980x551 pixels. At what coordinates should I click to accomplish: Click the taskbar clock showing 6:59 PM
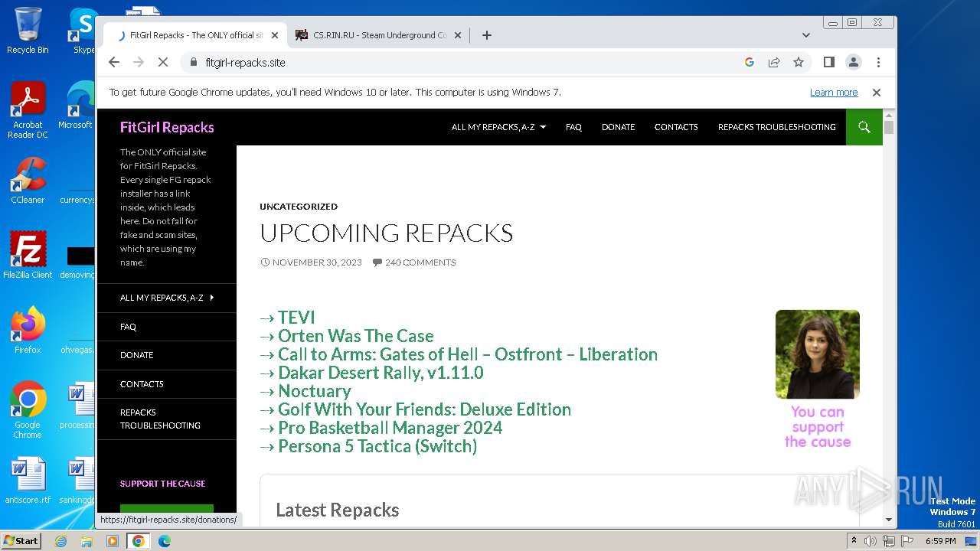941,541
